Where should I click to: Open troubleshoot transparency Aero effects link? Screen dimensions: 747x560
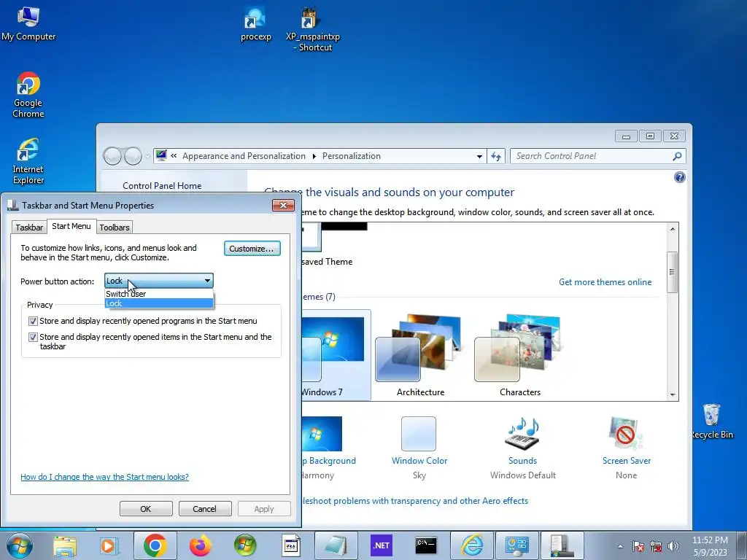point(415,500)
